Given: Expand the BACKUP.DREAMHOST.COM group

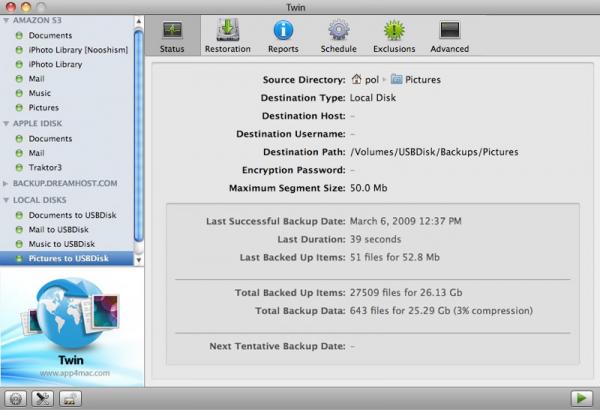Looking at the screenshot, I should pyautogui.click(x=6, y=183).
